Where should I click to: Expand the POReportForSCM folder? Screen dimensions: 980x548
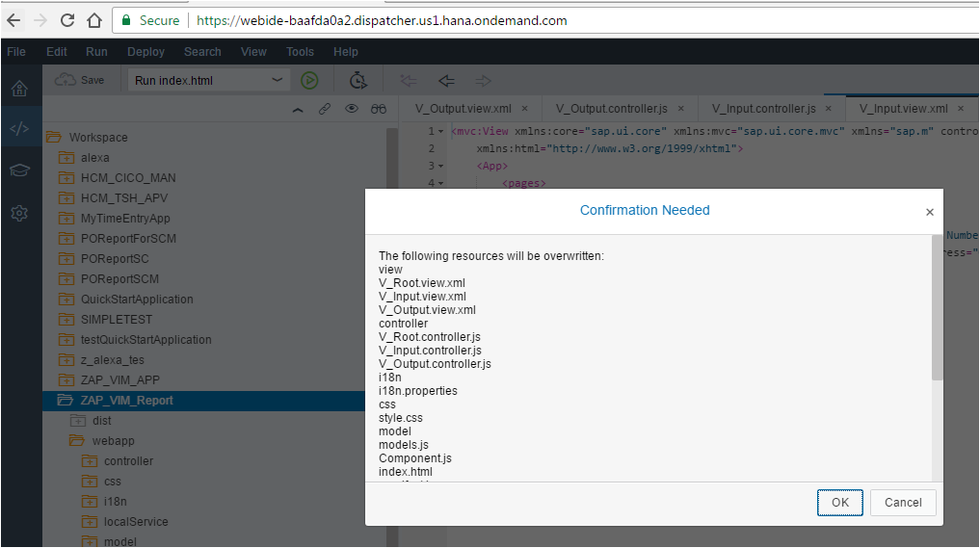tap(66, 239)
